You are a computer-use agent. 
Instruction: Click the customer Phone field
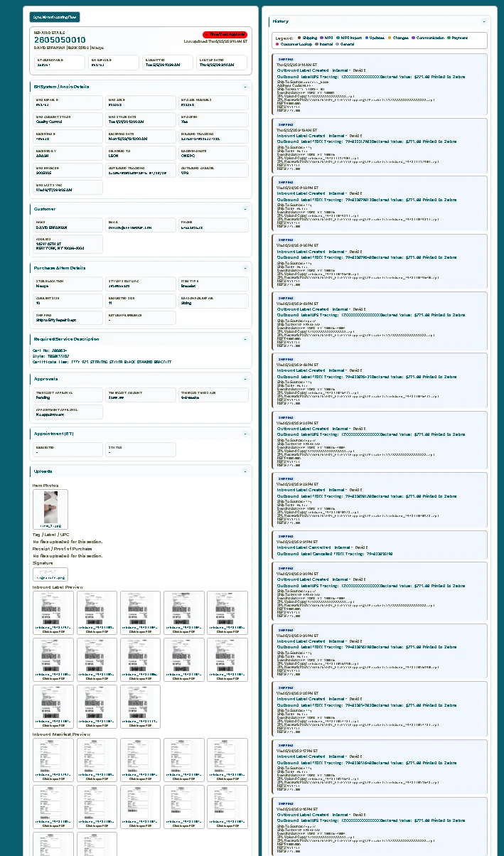pos(213,225)
